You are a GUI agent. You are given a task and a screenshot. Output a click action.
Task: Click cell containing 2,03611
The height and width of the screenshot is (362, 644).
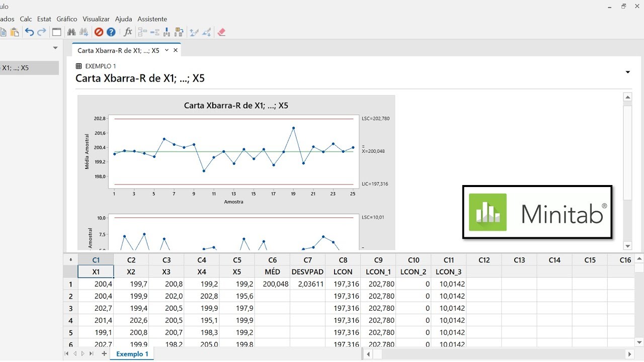(x=307, y=284)
